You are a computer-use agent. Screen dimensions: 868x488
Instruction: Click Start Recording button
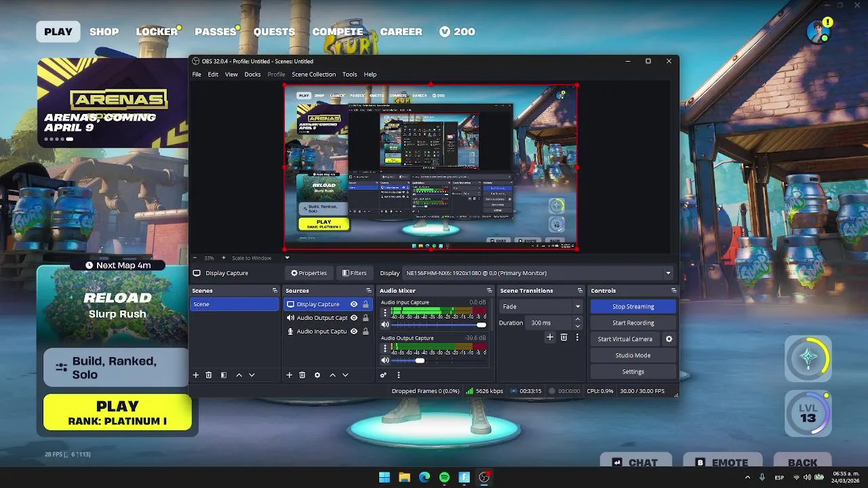pos(633,323)
